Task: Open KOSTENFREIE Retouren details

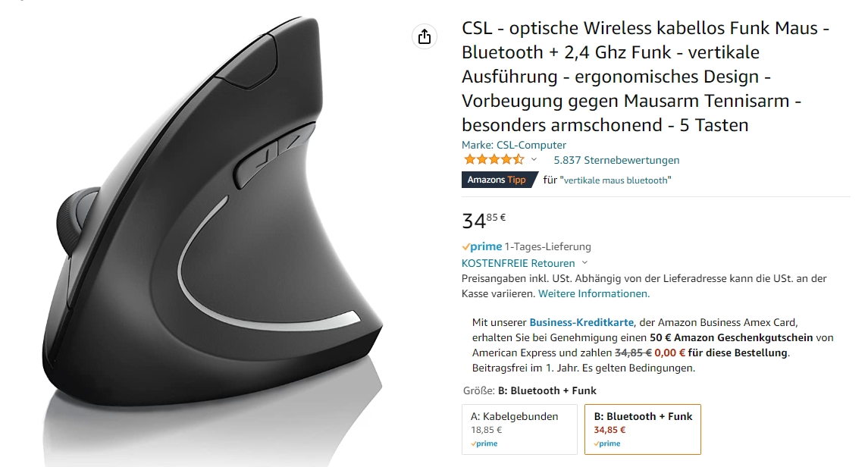Action: pyautogui.click(x=518, y=263)
